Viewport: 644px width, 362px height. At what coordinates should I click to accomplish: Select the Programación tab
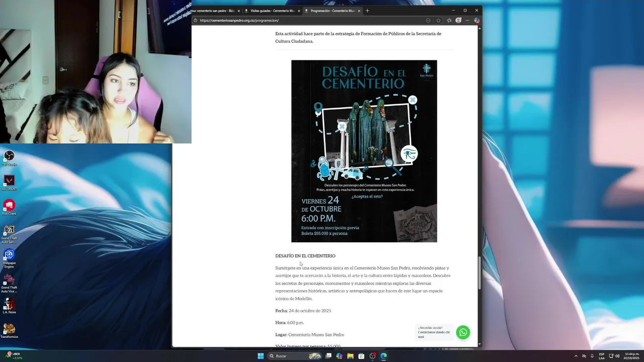pyautogui.click(x=333, y=11)
